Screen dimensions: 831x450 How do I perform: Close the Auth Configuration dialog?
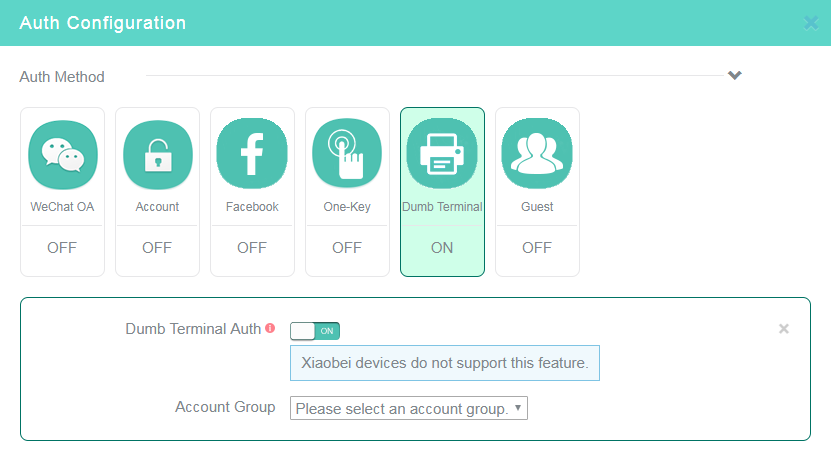coord(811,23)
